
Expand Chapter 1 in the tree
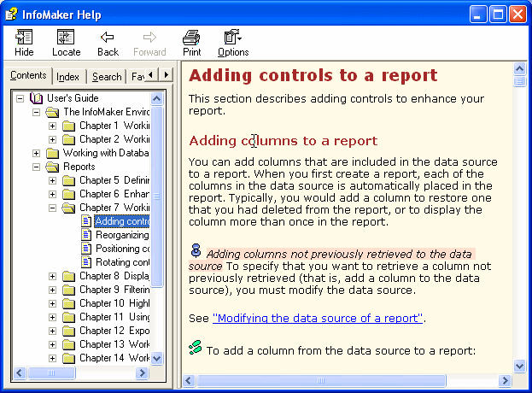pyautogui.click(x=52, y=126)
